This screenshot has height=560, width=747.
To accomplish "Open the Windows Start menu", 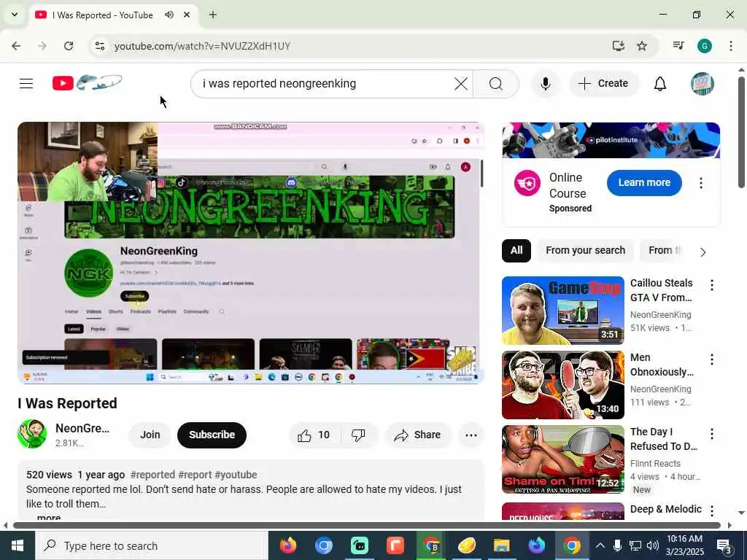I will tap(18, 545).
